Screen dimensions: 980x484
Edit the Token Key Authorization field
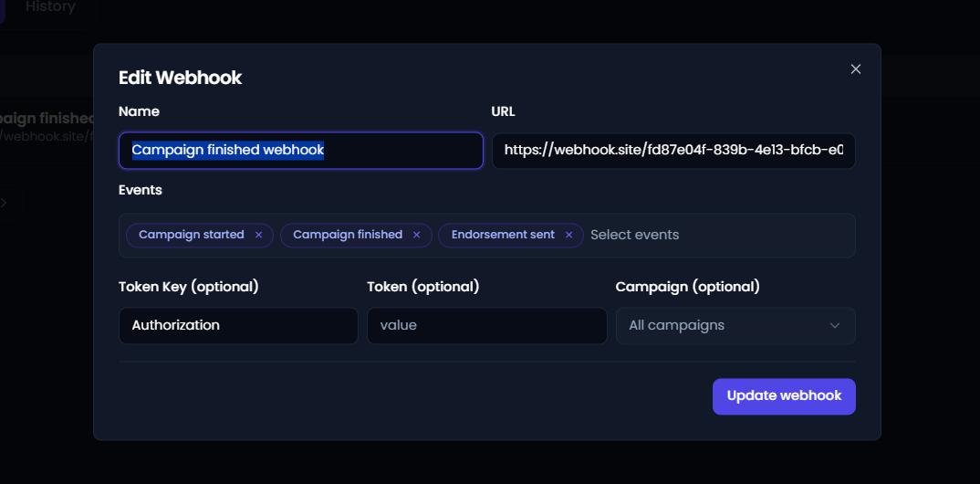[238, 326]
